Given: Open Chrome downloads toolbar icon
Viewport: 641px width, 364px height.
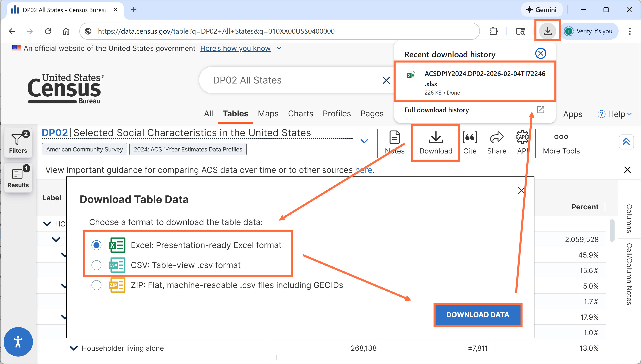Looking at the screenshot, I should click(547, 31).
